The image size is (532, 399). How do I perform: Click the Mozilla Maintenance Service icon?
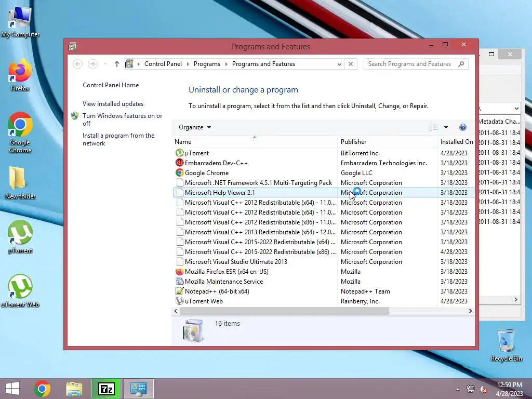click(x=179, y=281)
